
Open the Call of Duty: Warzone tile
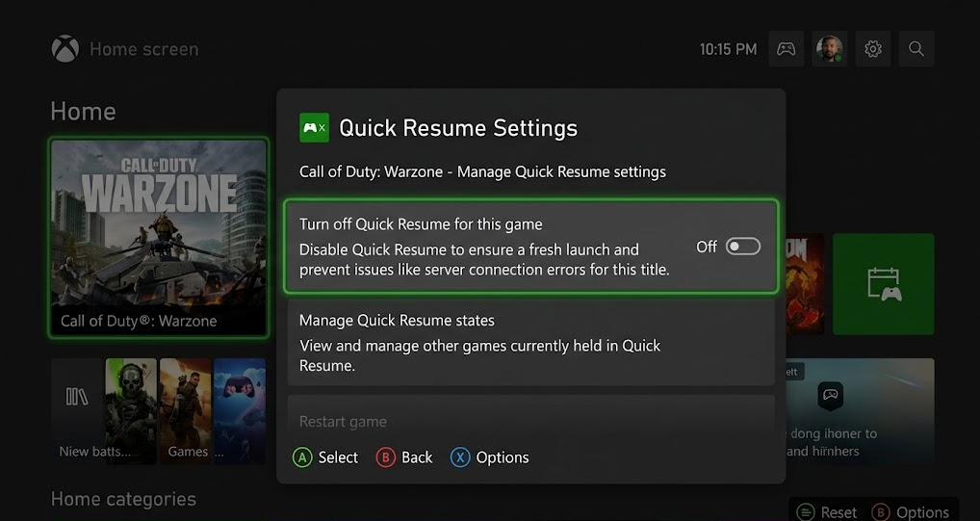(x=159, y=238)
